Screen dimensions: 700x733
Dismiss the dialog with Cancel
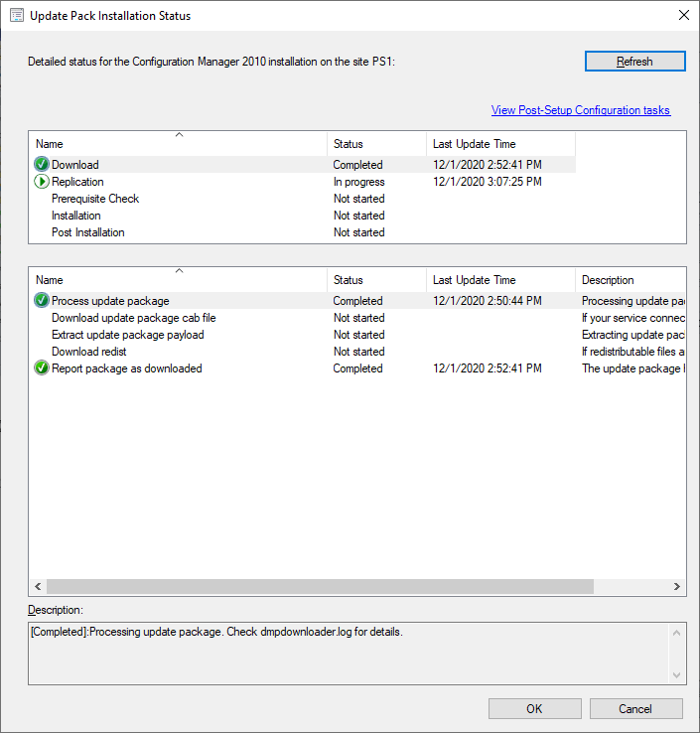pyautogui.click(x=635, y=709)
